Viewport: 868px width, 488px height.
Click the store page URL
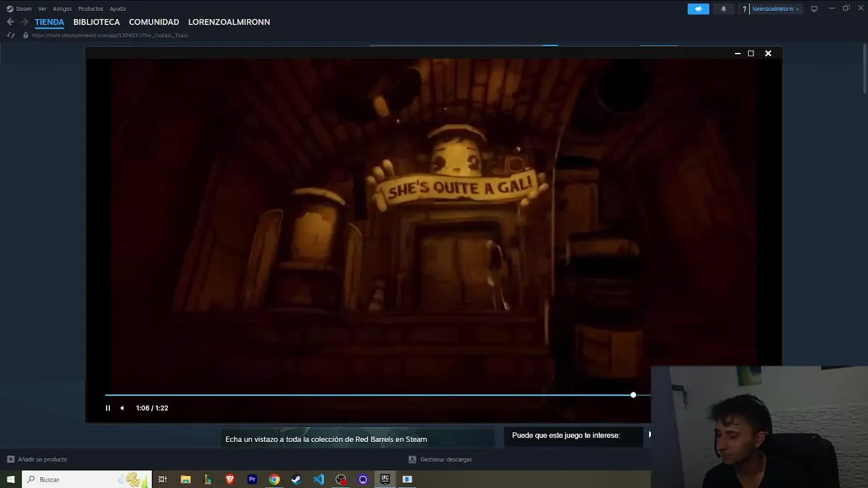[110, 35]
